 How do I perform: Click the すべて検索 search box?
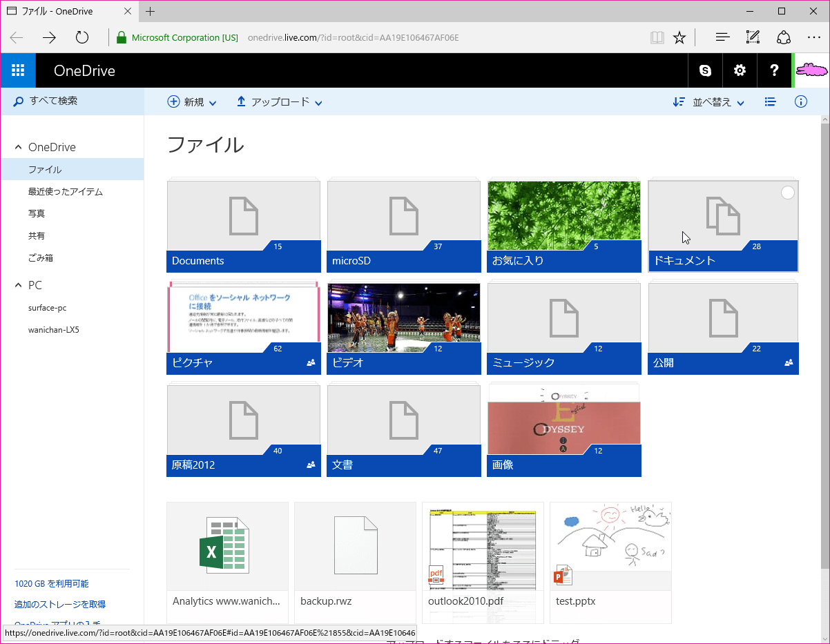coord(72,101)
